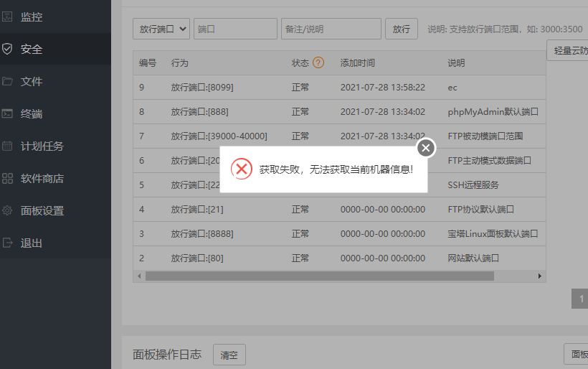Focus the 端口 port input field
The image size is (588, 369).
tap(235, 29)
